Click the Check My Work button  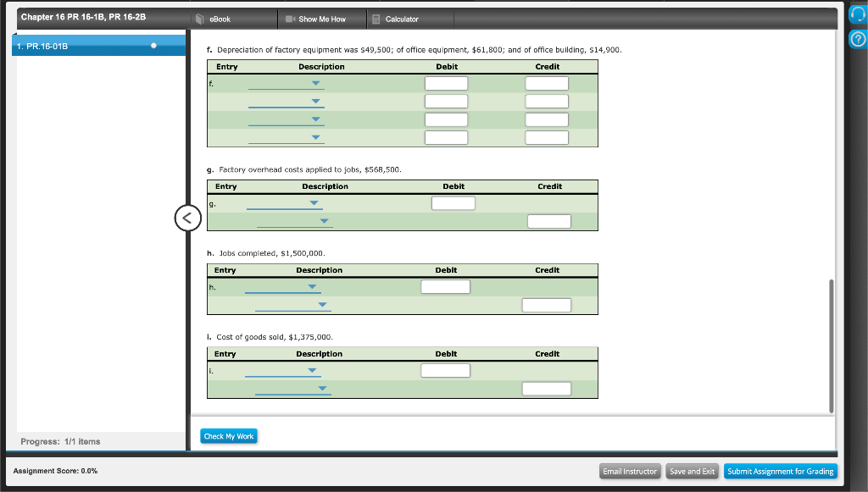tap(228, 434)
